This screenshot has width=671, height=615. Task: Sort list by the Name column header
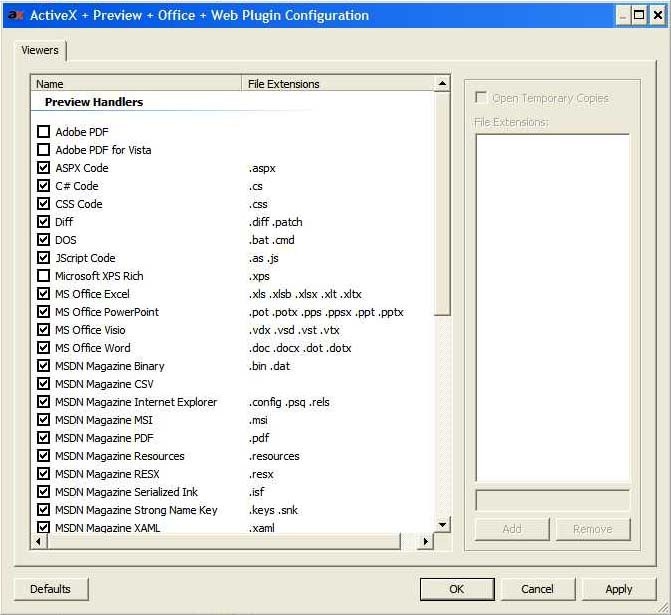[136, 84]
